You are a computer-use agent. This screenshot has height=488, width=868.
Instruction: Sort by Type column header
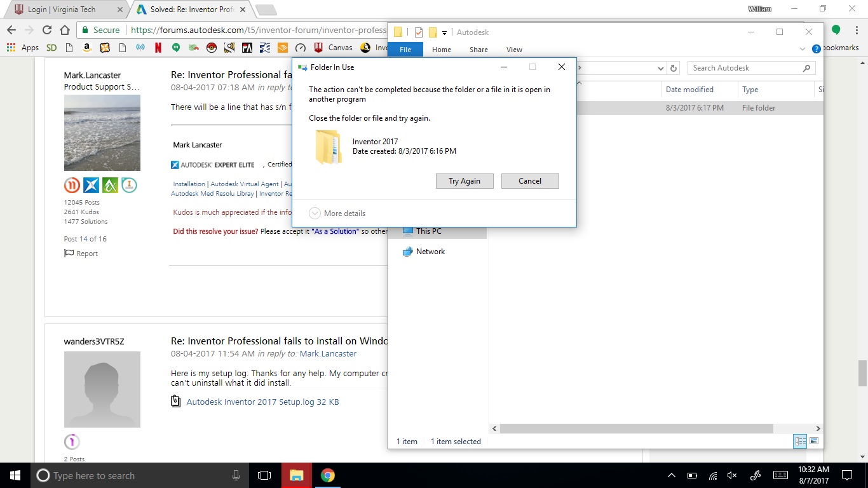(x=775, y=90)
